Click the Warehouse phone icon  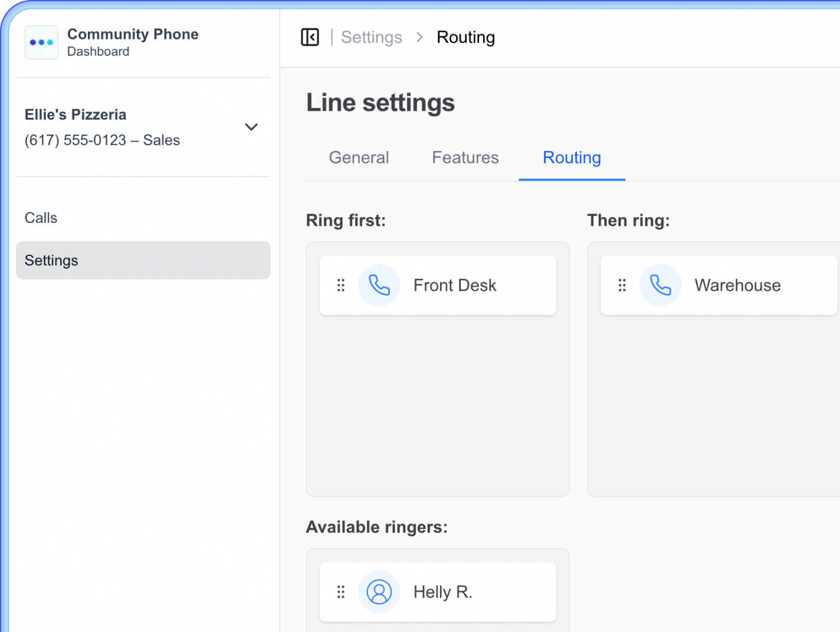coord(660,285)
